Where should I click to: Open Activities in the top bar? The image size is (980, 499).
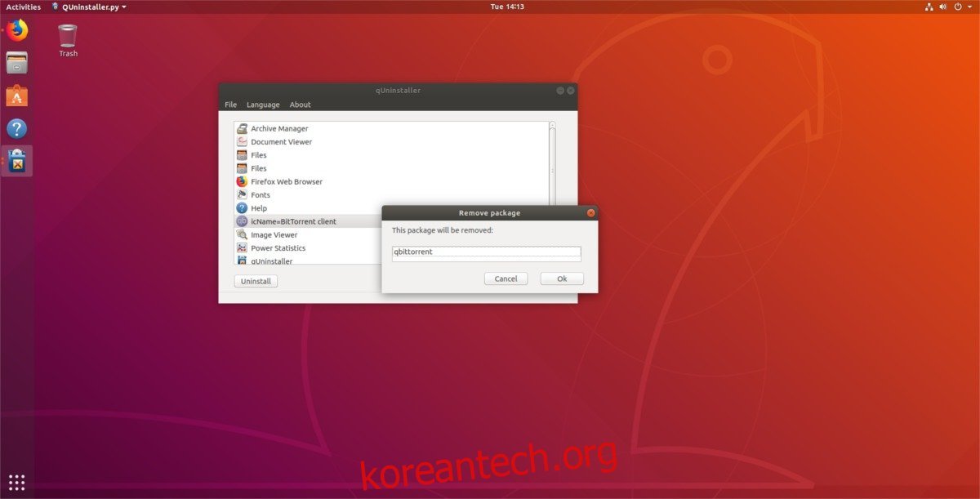(x=23, y=6)
